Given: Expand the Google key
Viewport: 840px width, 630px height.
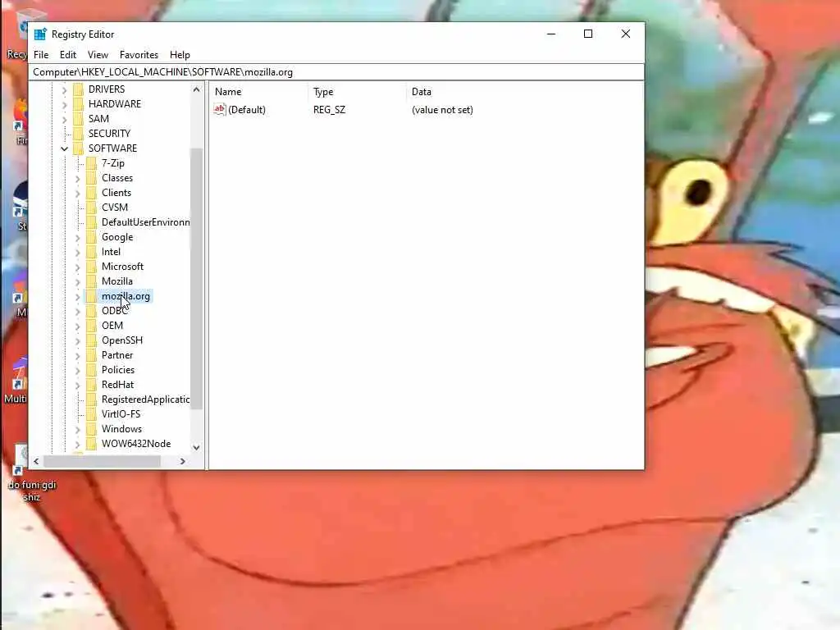Looking at the screenshot, I should [78, 237].
